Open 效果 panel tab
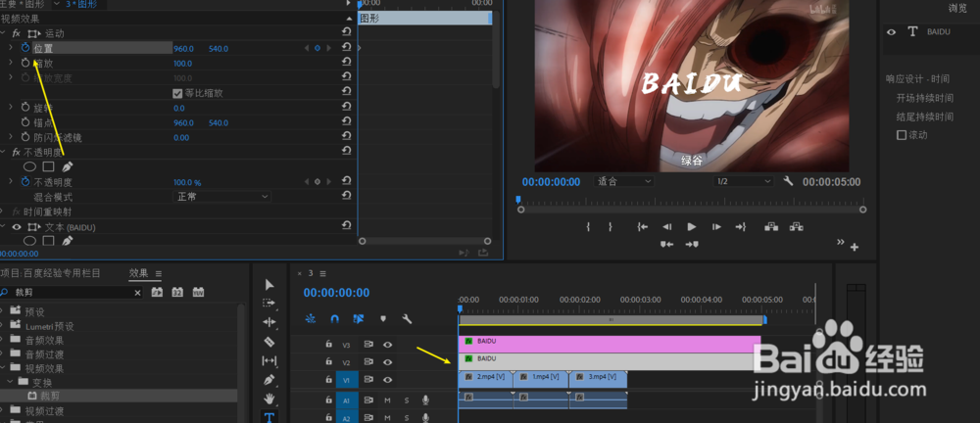Screen dimensions: 980x423 139,273
